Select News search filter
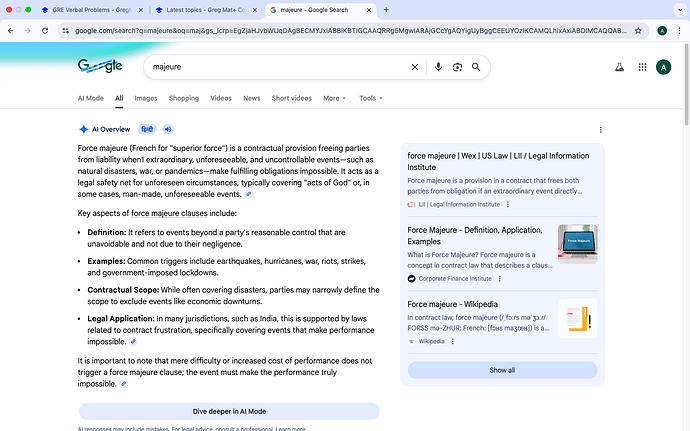 [x=252, y=98]
